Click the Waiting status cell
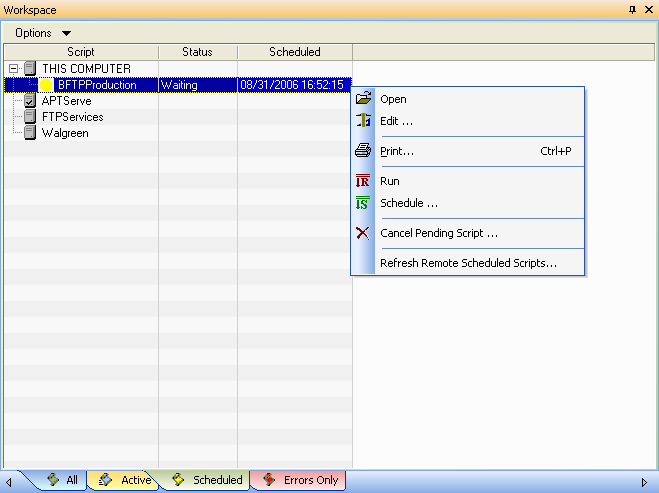Viewport: 659px width, 493px height. click(198, 85)
